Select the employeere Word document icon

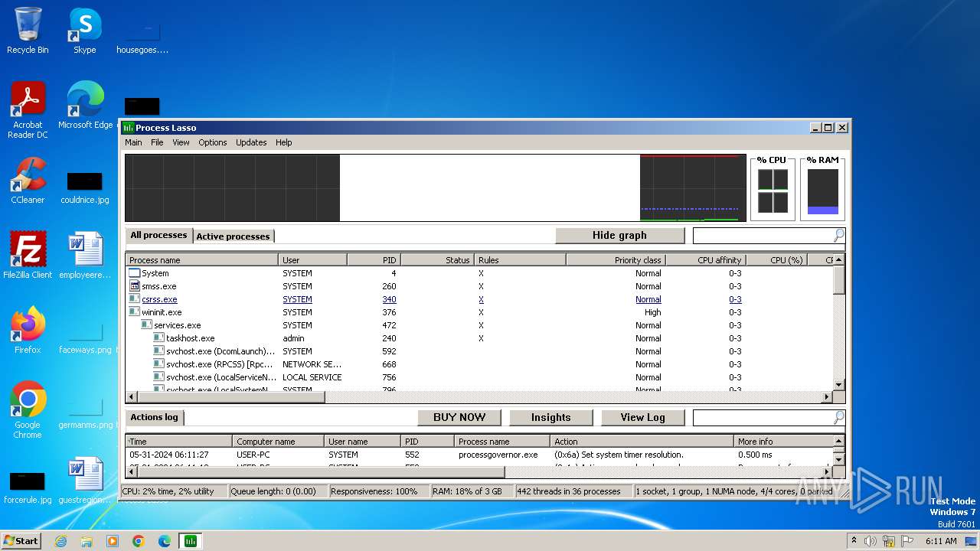click(85, 255)
